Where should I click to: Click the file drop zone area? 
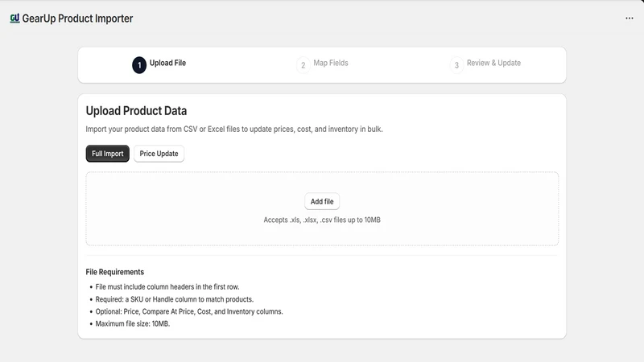[x=322, y=208]
